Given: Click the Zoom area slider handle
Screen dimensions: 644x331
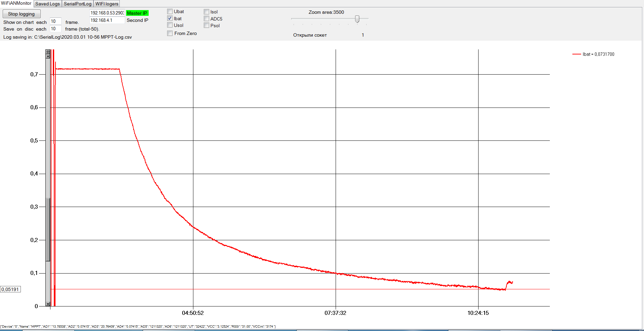Looking at the screenshot, I should click(x=357, y=19).
